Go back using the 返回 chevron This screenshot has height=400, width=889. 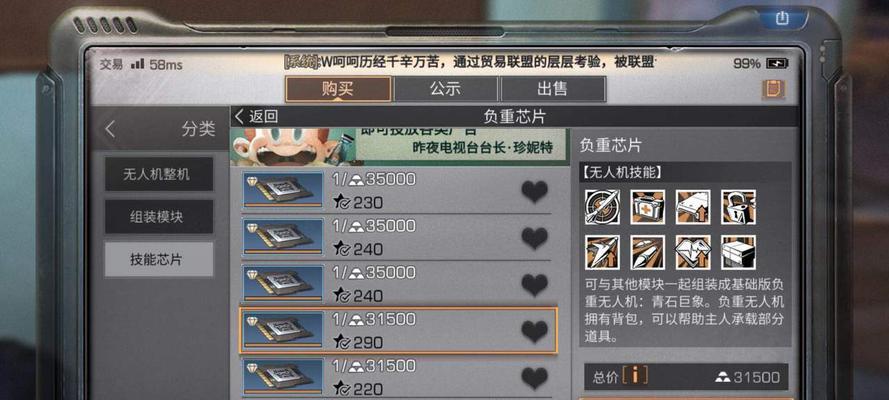click(x=257, y=117)
